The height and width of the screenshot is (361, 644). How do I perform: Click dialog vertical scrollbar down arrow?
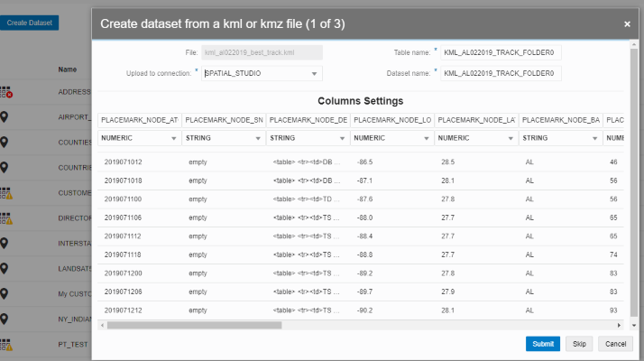634,325
